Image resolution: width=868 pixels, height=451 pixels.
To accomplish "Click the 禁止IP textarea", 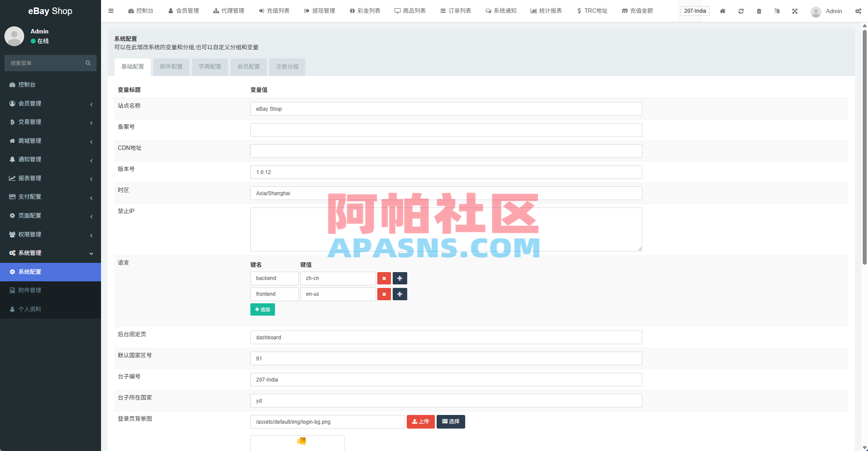I will (446, 229).
